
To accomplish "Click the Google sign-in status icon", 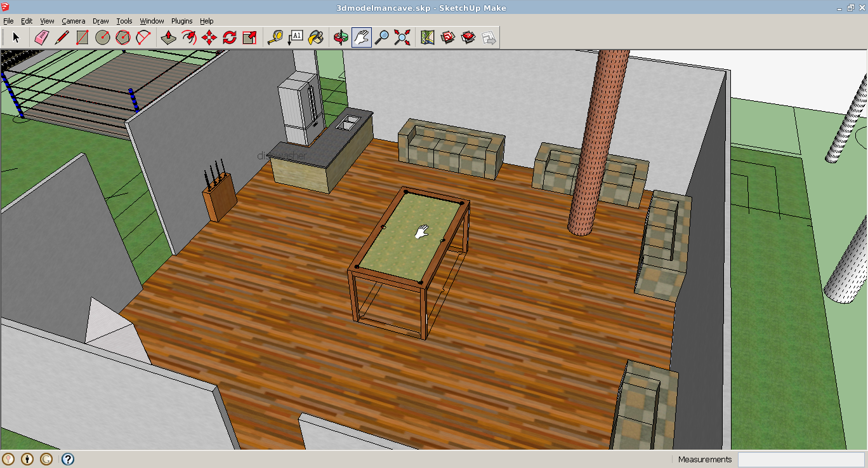I will click(x=46, y=459).
